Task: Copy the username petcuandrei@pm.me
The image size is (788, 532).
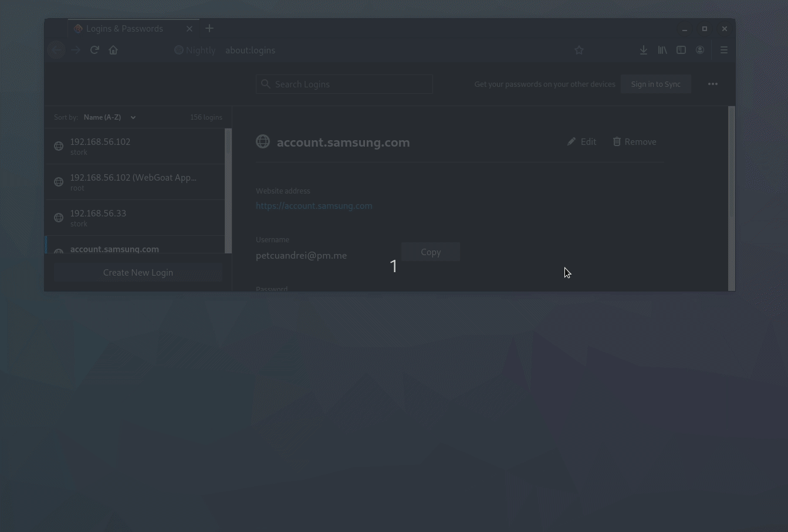Action: click(431, 252)
